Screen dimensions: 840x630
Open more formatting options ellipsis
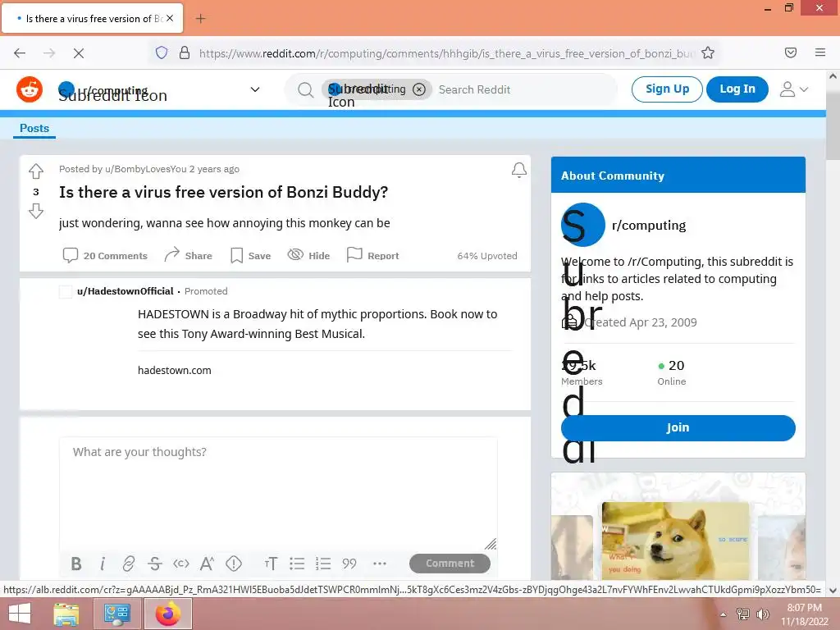tap(380, 564)
